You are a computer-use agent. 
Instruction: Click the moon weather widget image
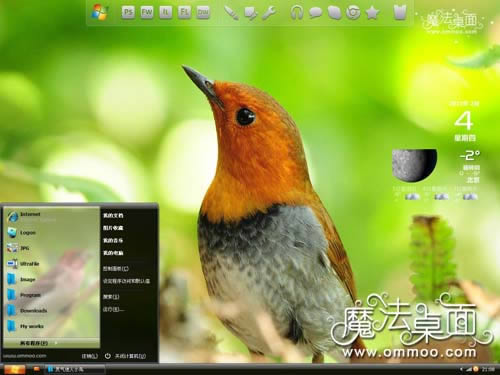click(x=415, y=165)
